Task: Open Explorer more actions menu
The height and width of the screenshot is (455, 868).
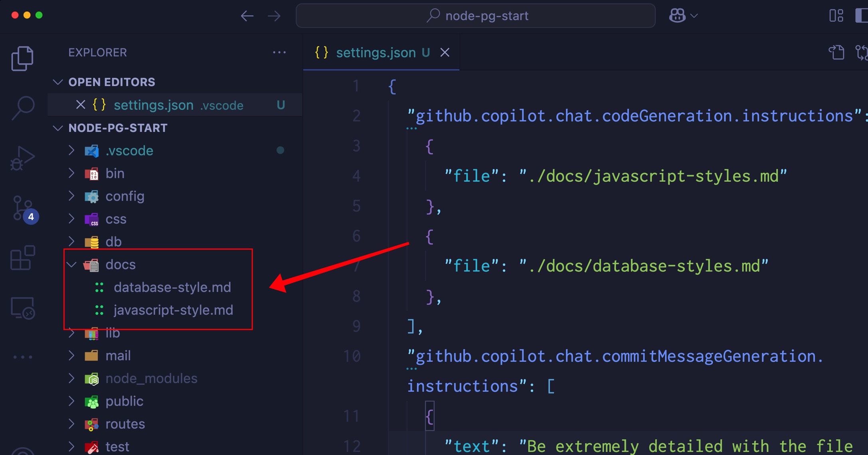Action: click(279, 52)
